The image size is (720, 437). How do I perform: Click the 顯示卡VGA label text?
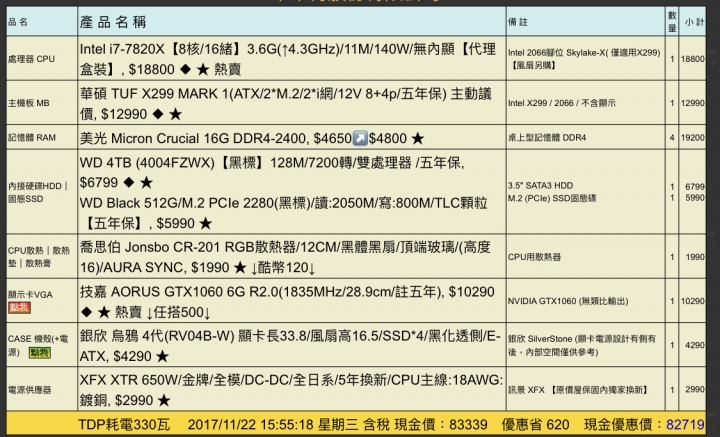click(x=30, y=295)
